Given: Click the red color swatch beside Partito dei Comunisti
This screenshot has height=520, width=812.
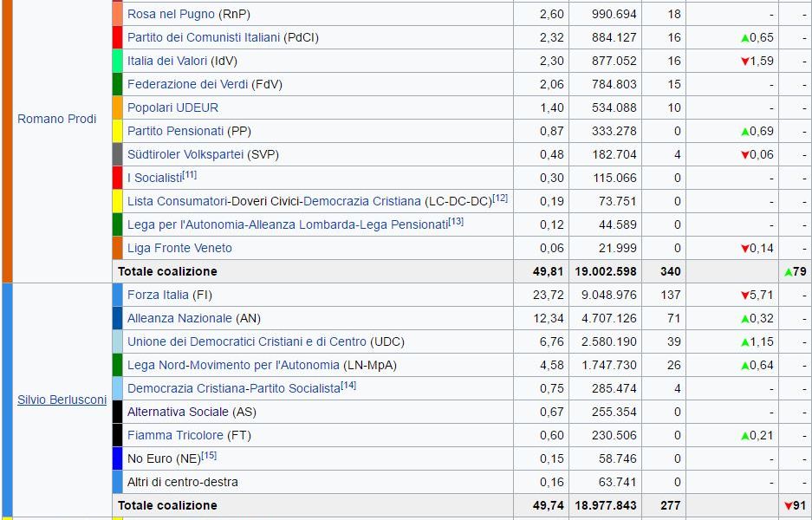Looking at the screenshot, I should click(x=120, y=37).
